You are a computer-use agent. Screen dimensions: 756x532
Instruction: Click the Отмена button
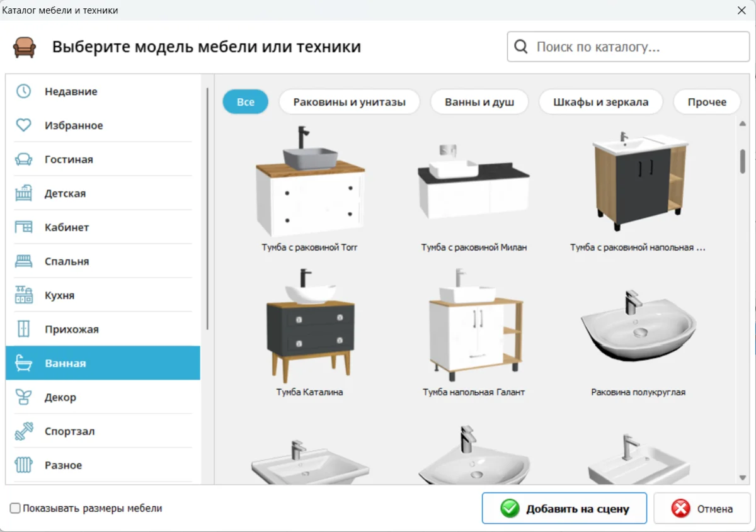[x=702, y=509]
